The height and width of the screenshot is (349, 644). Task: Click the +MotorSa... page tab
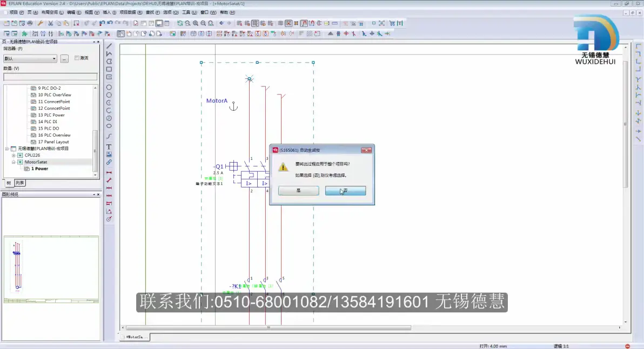coord(135,337)
